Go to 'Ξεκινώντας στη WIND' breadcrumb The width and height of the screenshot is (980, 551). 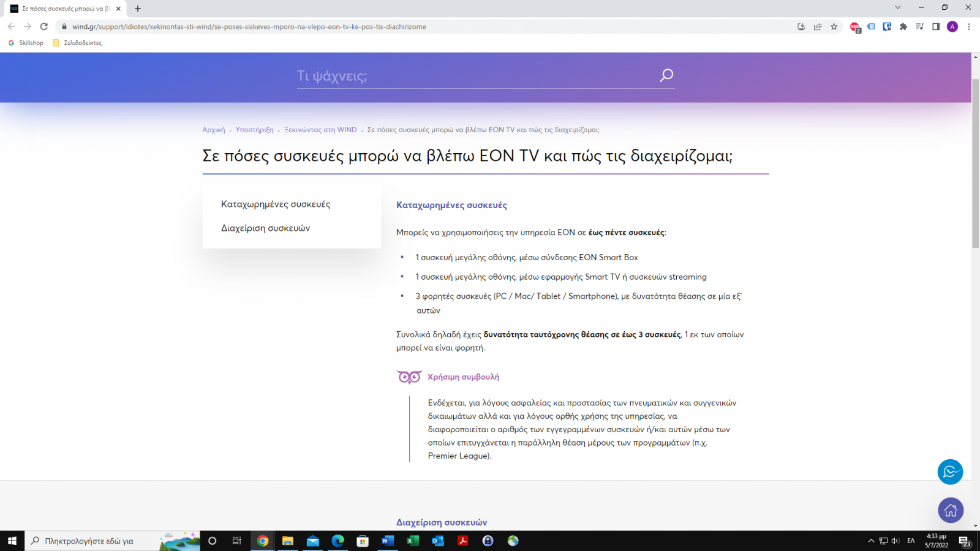click(x=320, y=130)
